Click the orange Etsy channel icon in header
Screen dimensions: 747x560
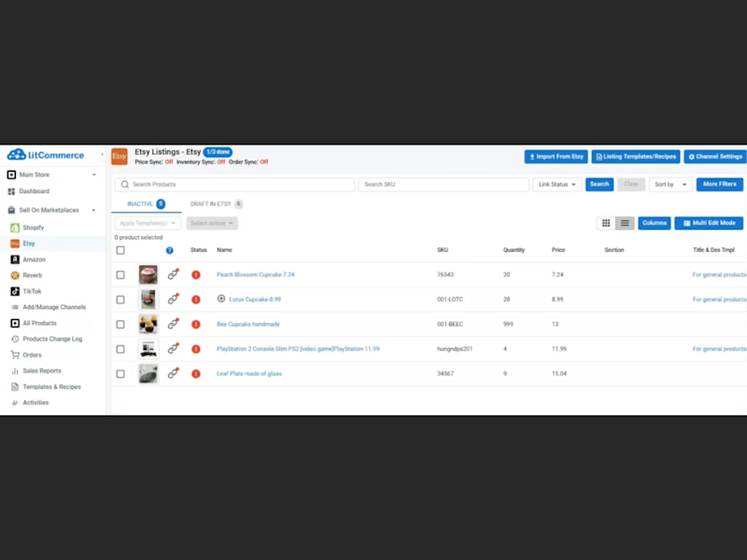click(120, 156)
